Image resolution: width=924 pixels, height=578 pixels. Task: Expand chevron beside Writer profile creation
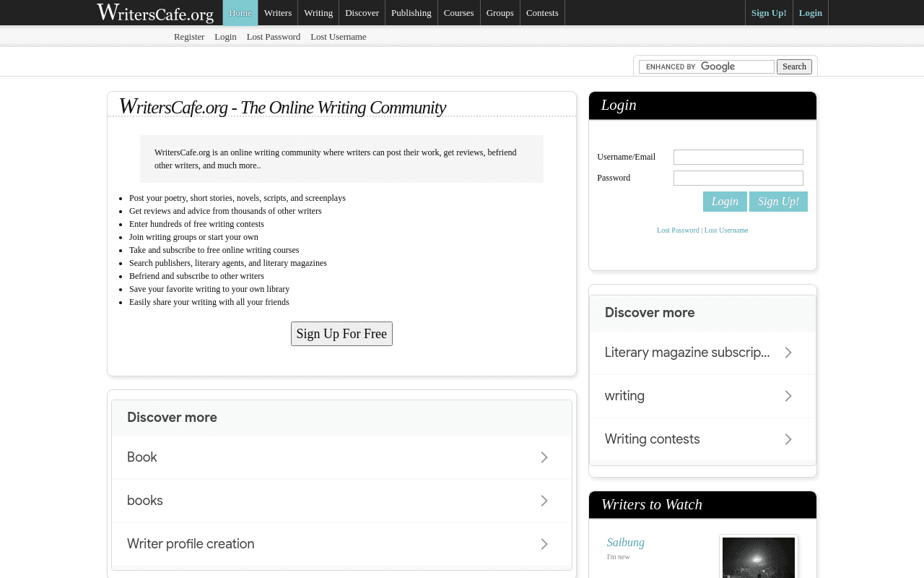(x=544, y=544)
